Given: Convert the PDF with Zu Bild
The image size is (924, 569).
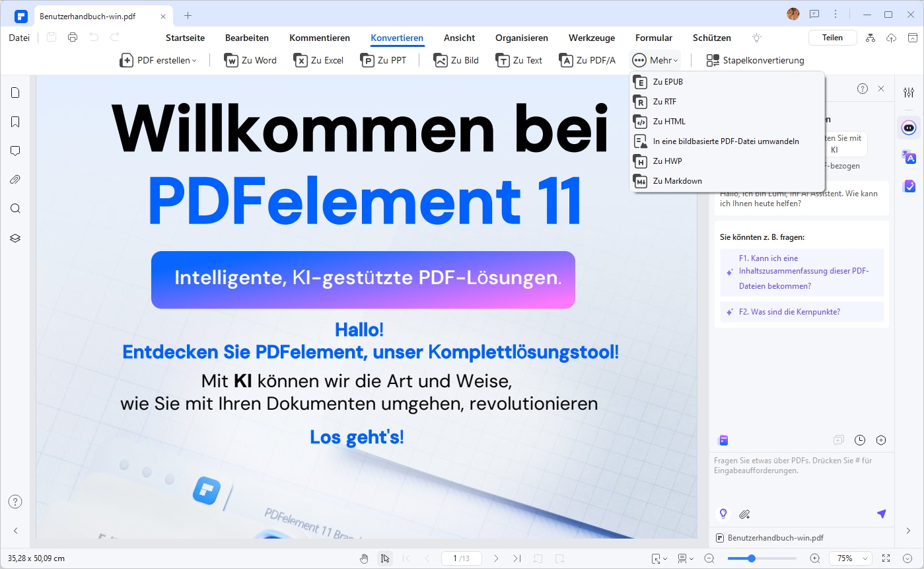Looking at the screenshot, I should coord(456,60).
